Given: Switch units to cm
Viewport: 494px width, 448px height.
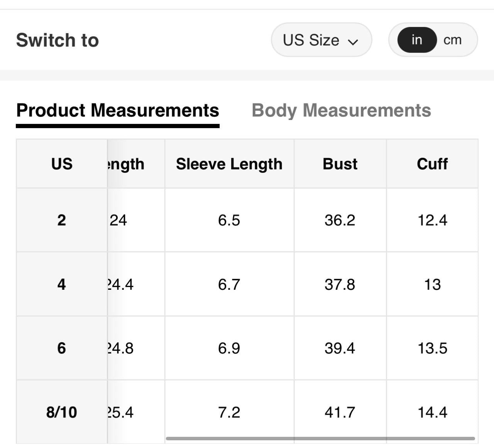Looking at the screenshot, I should pos(452,40).
